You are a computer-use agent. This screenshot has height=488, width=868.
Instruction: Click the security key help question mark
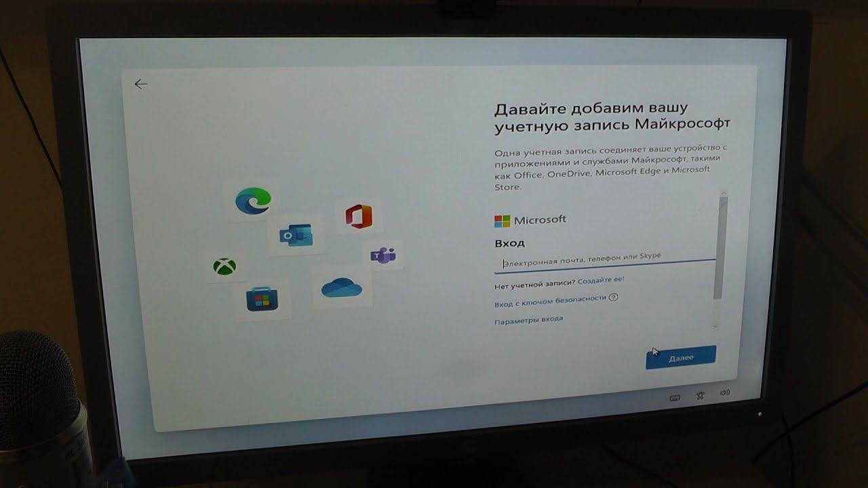click(x=614, y=297)
